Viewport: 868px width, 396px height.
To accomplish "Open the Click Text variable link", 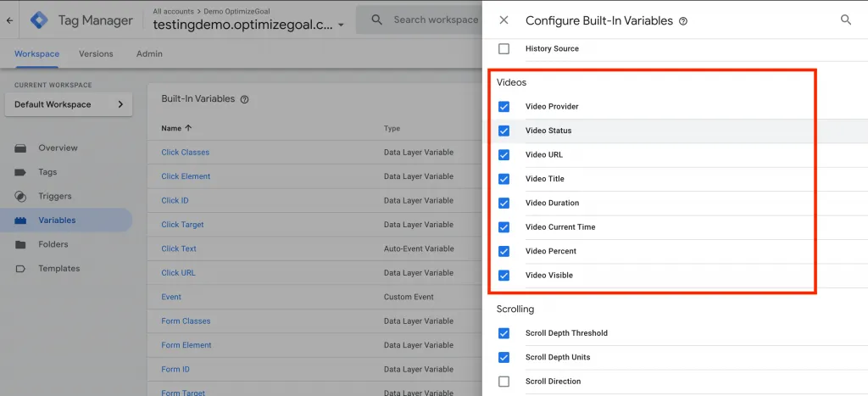I will (x=179, y=248).
